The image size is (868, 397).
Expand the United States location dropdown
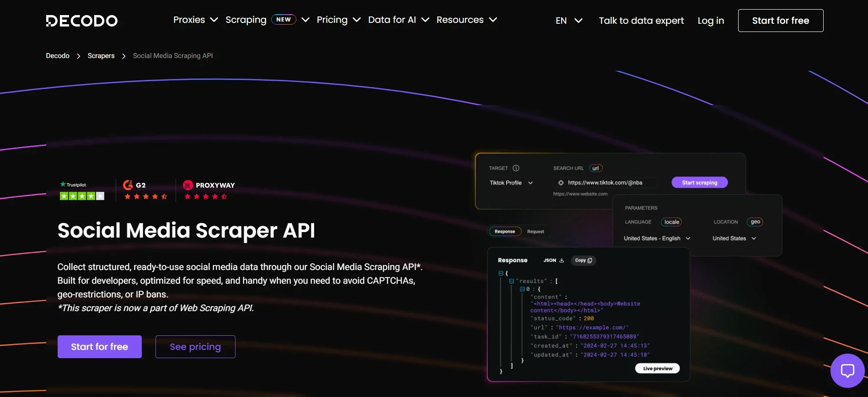pyautogui.click(x=734, y=238)
